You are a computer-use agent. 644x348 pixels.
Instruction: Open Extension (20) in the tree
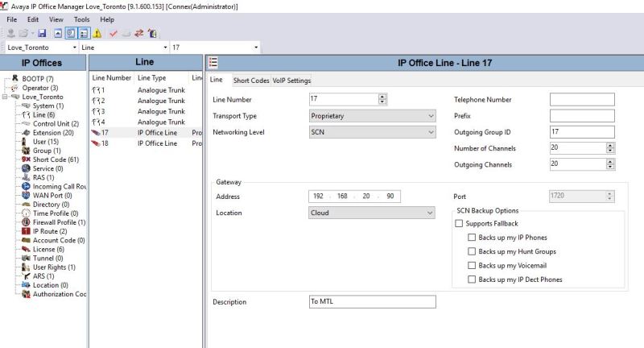(x=53, y=133)
